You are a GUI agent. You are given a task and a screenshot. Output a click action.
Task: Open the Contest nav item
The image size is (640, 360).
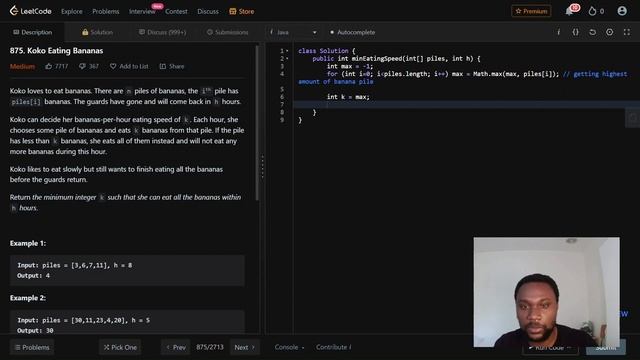point(176,11)
